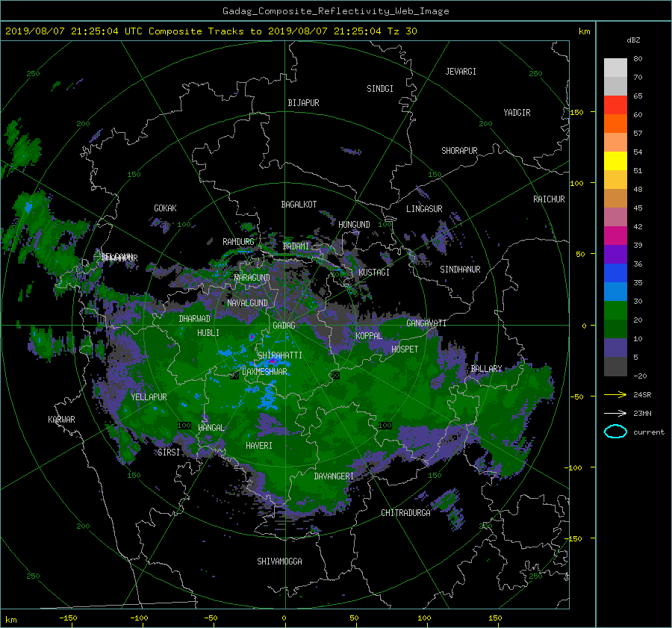Click the SHIRAHATTI city label
The height and width of the screenshot is (628, 672).
tap(280, 355)
